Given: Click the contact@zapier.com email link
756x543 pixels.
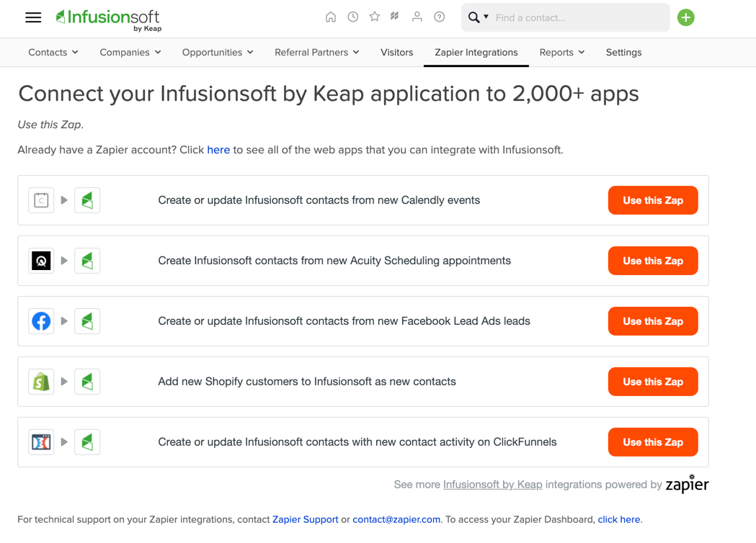Looking at the screenshot, I should point(396,519).
